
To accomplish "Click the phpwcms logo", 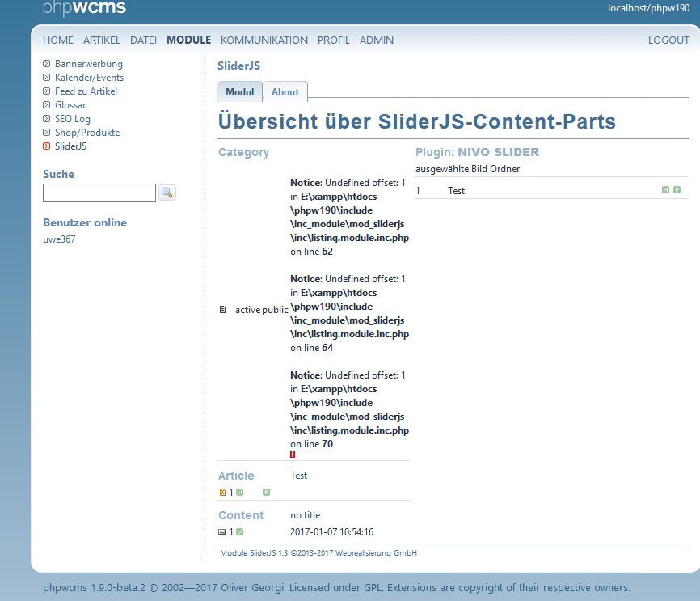I will [84, 9].
